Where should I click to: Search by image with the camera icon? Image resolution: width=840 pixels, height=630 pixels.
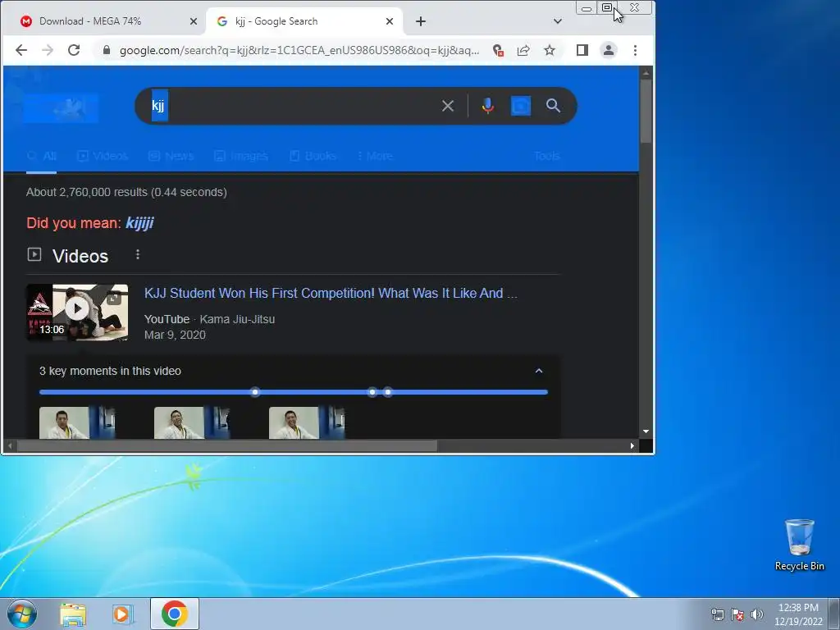pos(521,106)
